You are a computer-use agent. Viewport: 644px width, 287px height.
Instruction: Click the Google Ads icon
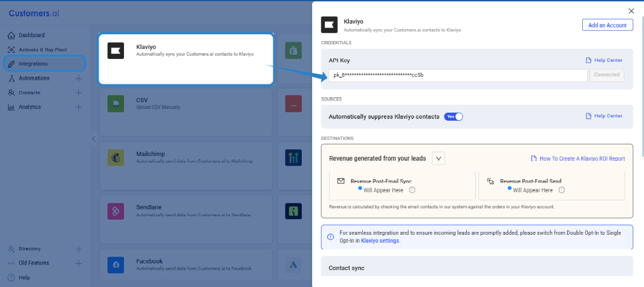pos(293,265)
